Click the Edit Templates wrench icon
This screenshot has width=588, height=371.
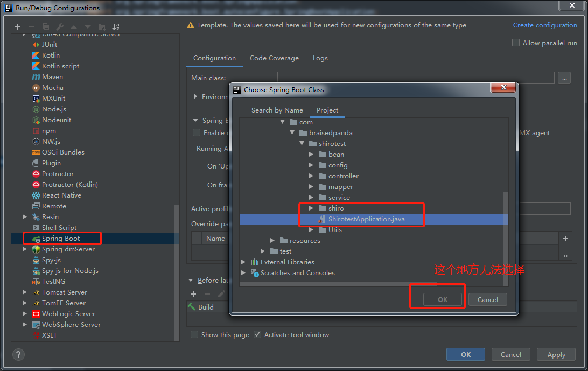(x=60, y=26)
